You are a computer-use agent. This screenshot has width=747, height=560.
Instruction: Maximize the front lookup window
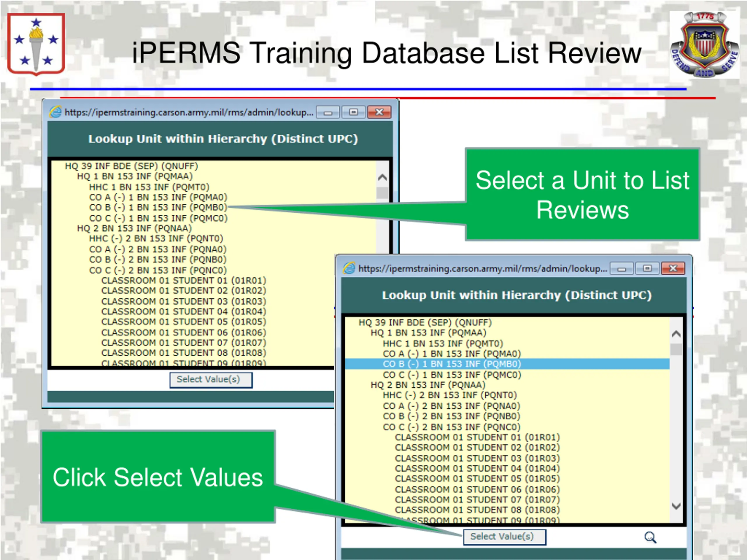pos(647,269)
